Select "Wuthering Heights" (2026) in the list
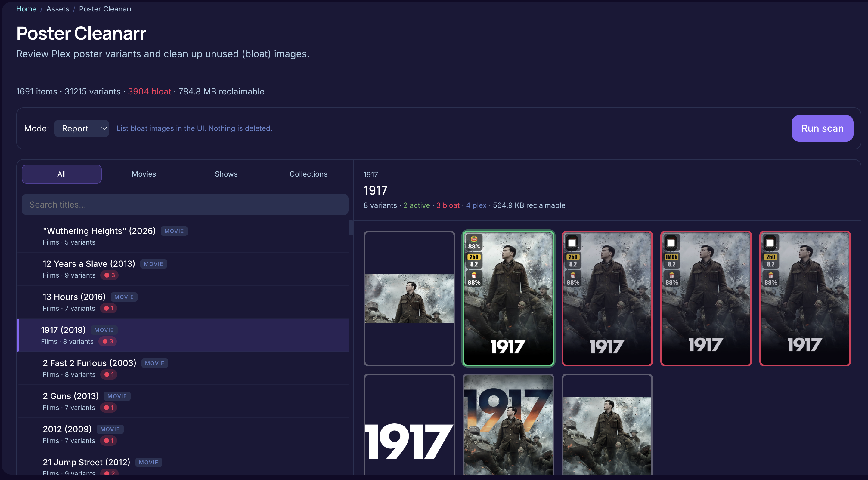The height and width of the screenshot is (480, 868). 183,236
